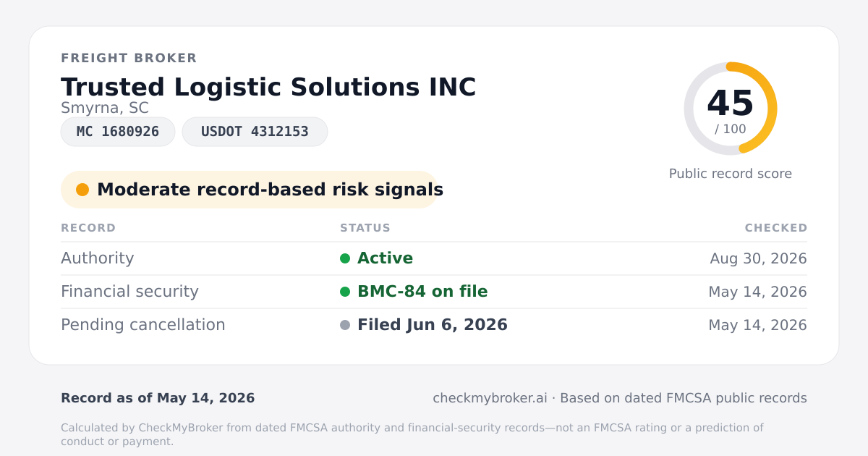Select the Financial security record row

pos(434,292)
